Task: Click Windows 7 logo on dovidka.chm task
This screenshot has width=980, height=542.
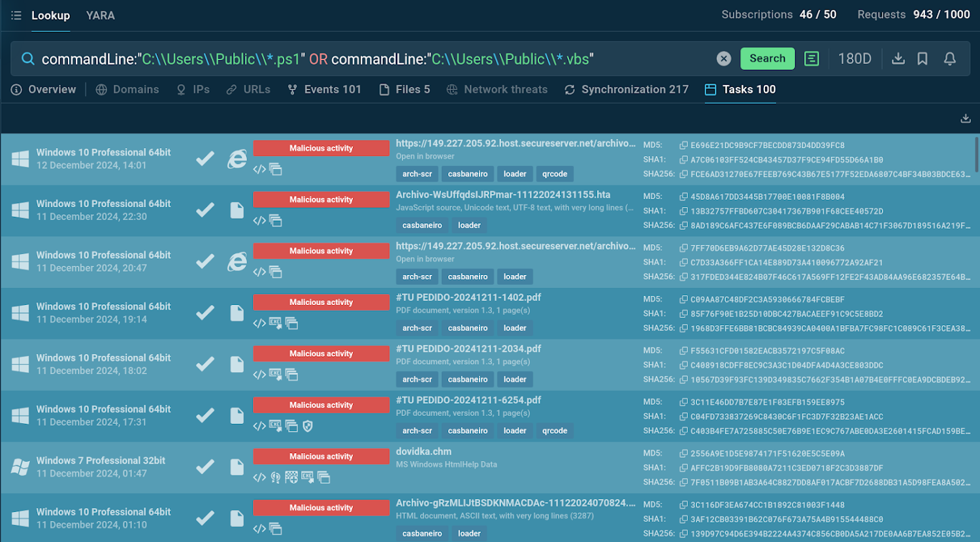Action: coord(20,466)
